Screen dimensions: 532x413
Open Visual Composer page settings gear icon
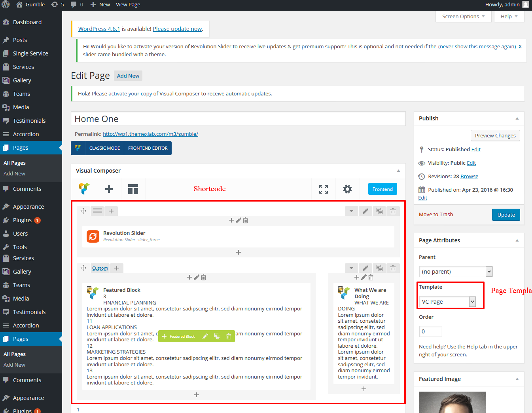tap(347, 189)
